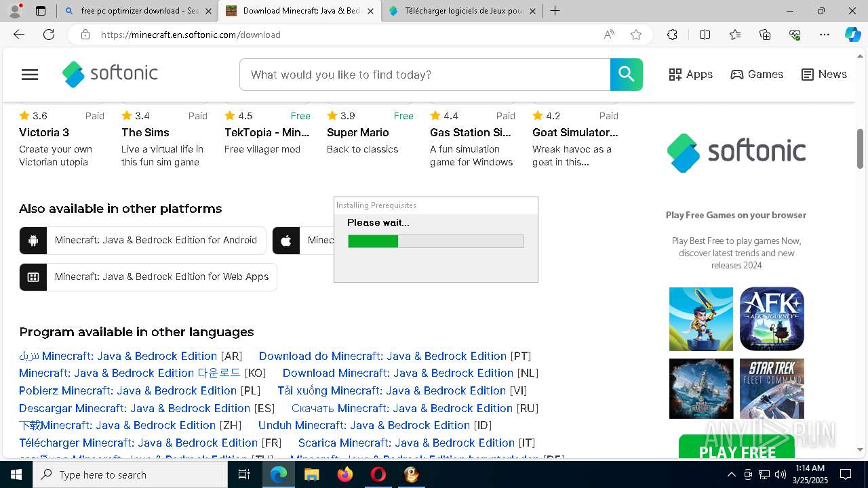Open File Explorer from taskbar

[x=311, y=474]
